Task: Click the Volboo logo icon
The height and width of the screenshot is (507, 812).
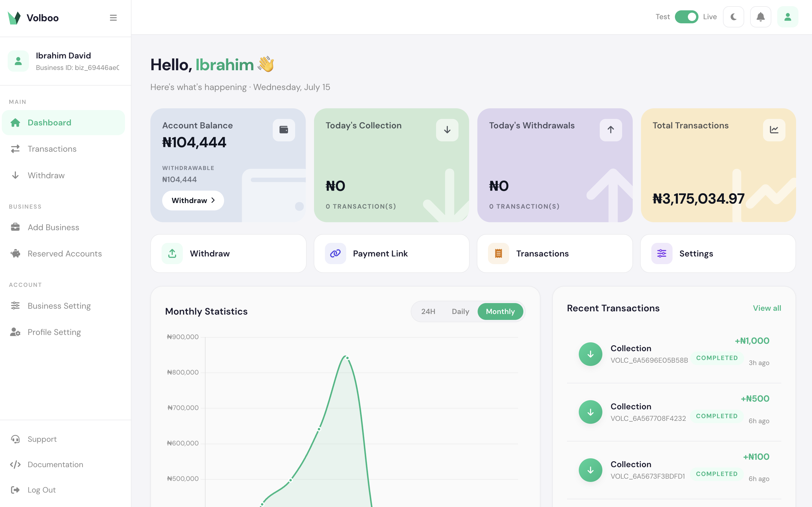Action: coord(14,18)
